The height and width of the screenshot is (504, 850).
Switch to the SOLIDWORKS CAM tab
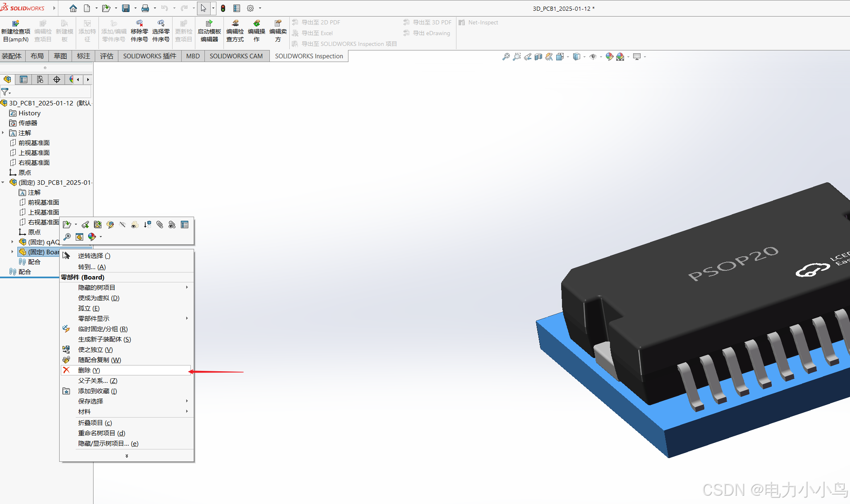coord(236,56)
